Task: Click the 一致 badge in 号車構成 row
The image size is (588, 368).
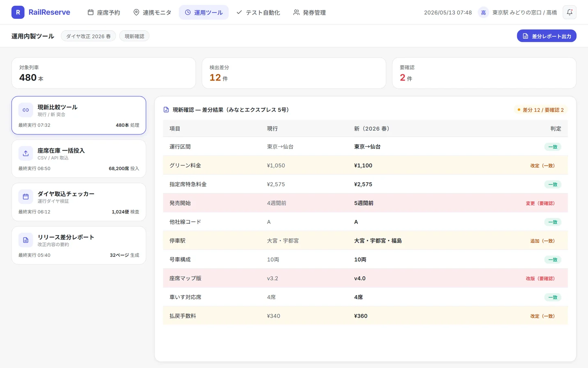Action: (x=553, y=260)
